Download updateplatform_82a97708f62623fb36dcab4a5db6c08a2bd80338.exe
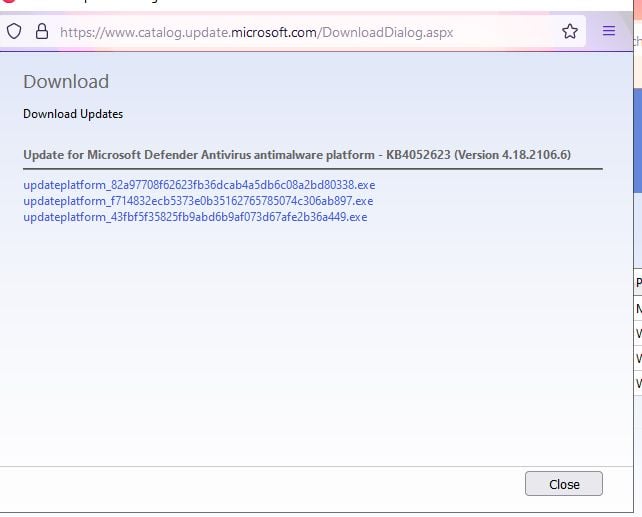The image size is (642, 517). (199, 185)
